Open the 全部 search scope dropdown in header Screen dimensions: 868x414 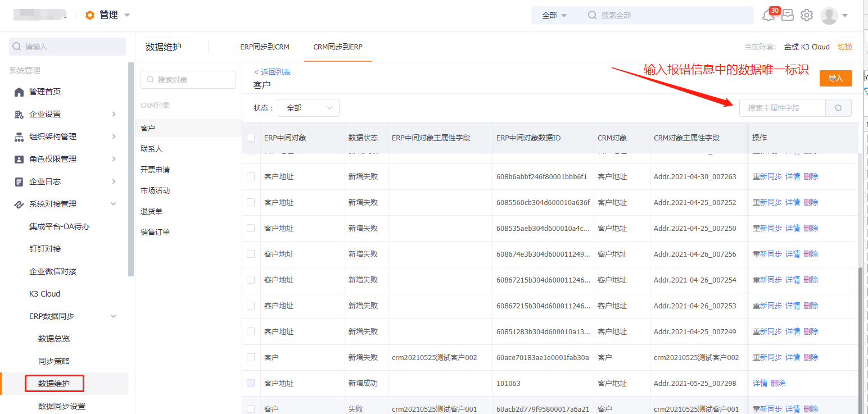554,15
